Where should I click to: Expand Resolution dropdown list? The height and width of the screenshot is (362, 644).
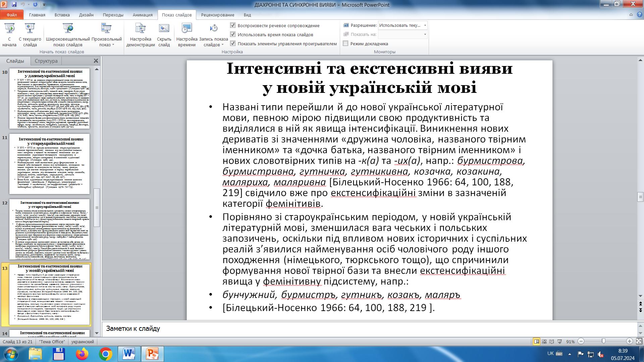click(x=425, y=25)
